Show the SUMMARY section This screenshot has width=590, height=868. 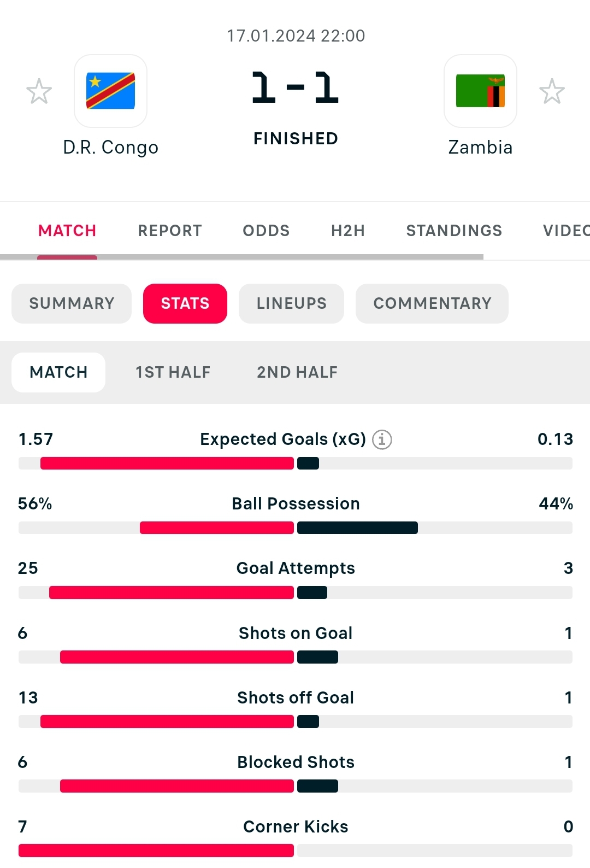(72, 303)
